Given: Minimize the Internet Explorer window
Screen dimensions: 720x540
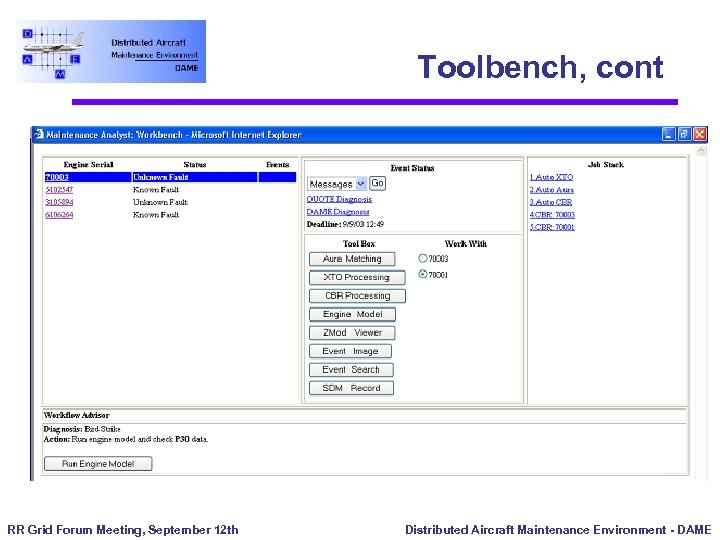Looking at the screenshot, I should pos(669,134).
